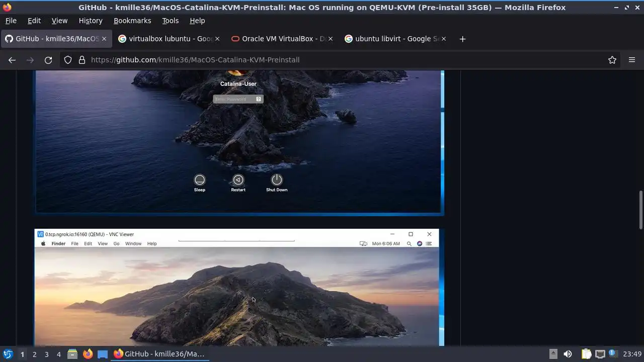Open tracking protection shield icon
The image size is (644, 362).
coord(68,60)
